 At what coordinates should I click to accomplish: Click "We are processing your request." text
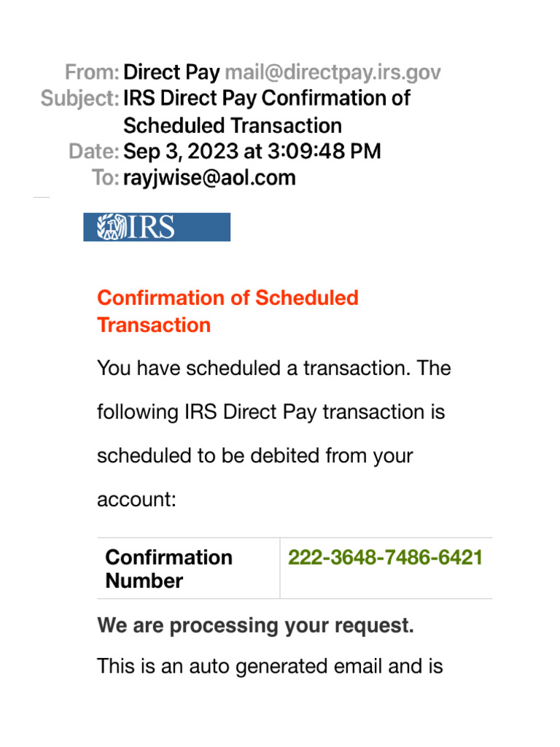[x=255, y=625]
